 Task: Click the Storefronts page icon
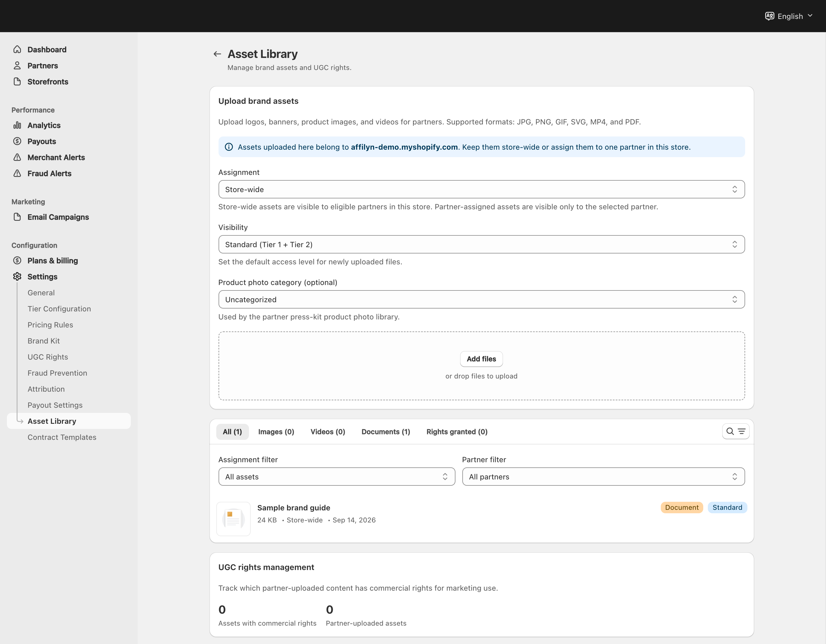pyautogui.click(x=17, y=82)
